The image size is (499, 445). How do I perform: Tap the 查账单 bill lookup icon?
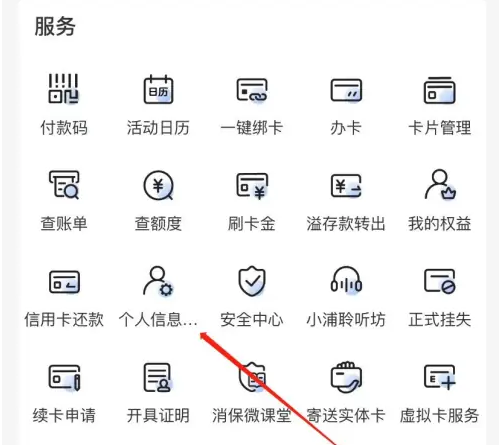[x=64, y=185]
